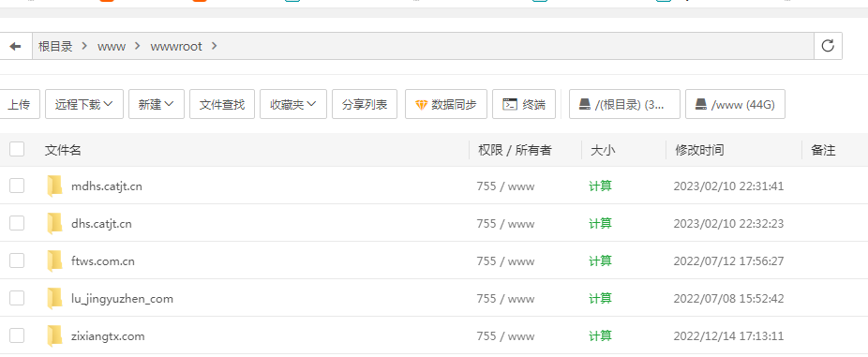This screenshot has width=868, height=357.
Task: Check the box for lu_jingyuzhen_com
Action: tap(17, 298)
